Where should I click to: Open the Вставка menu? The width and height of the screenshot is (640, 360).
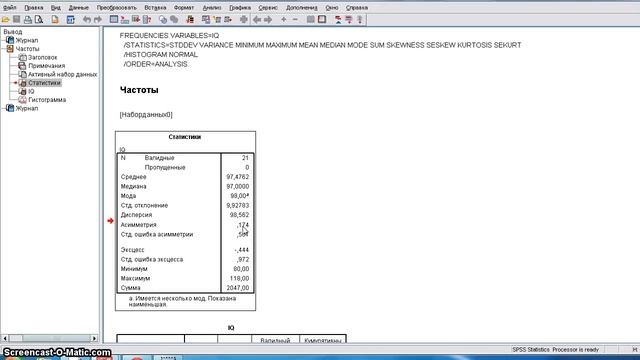tap(155, 8)
